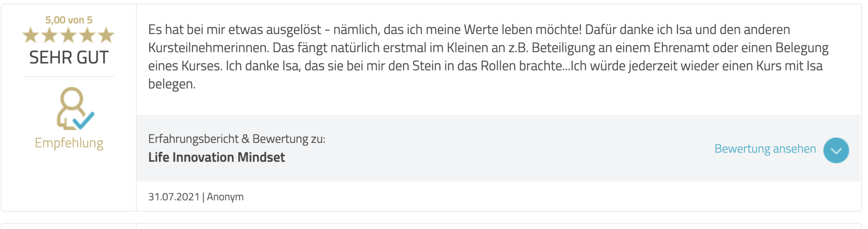Click the fourth gold rating star
Viewport: 868px width, 229px height.
87,35
